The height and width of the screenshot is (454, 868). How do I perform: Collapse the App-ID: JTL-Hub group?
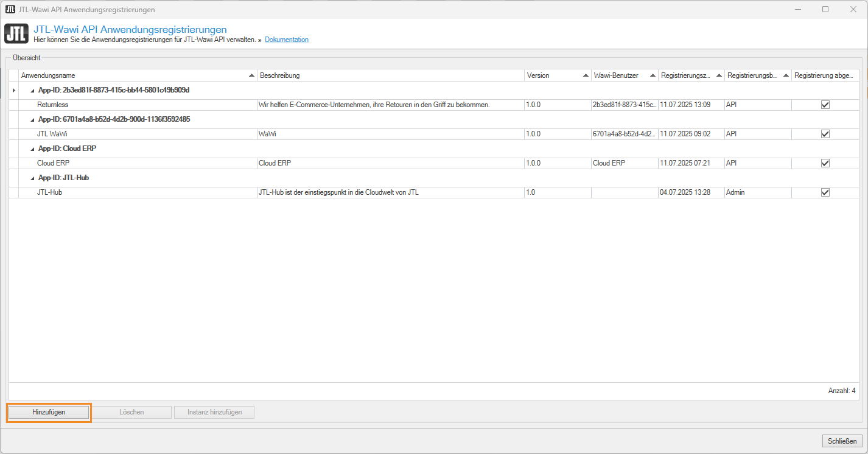pos(33,178)
